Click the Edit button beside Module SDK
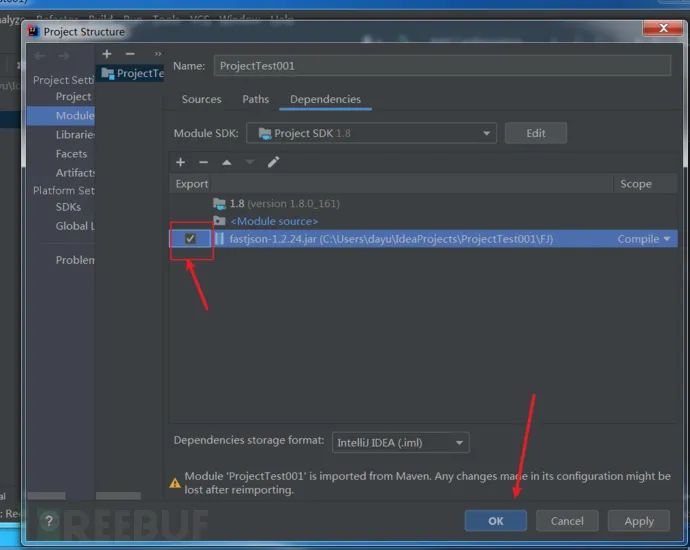The height and width of the screenshot is (550, 690). coord(536,133)
